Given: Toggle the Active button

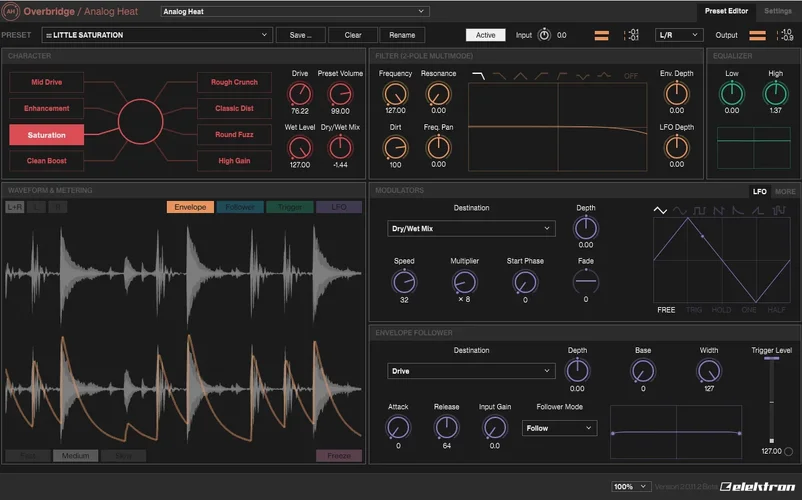Looking at the screenshot, I should [485, 35].
